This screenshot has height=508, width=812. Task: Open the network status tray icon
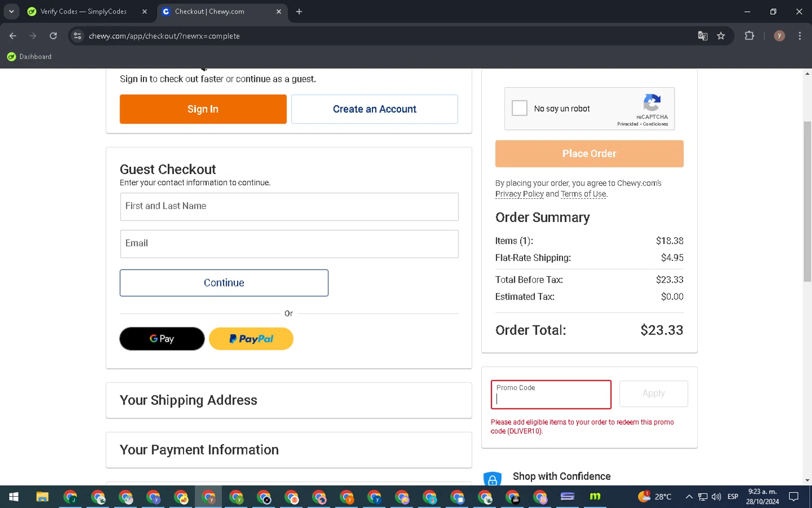[703, 497]
